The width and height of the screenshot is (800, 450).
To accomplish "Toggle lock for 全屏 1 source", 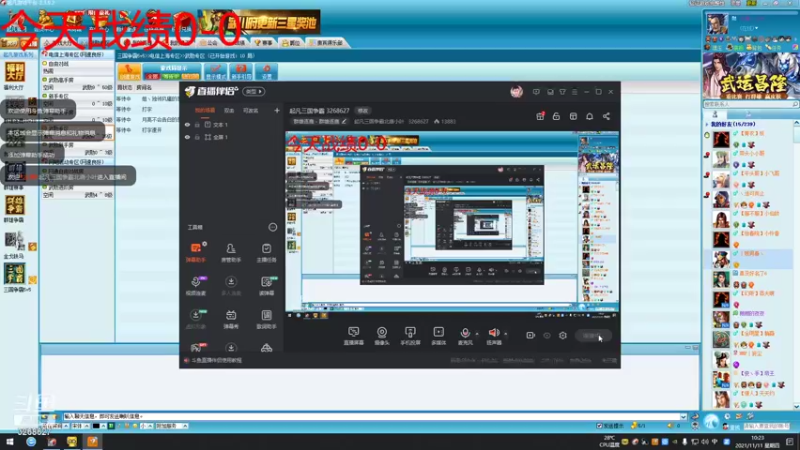I will pyautogui.click(x=197, y=137).
